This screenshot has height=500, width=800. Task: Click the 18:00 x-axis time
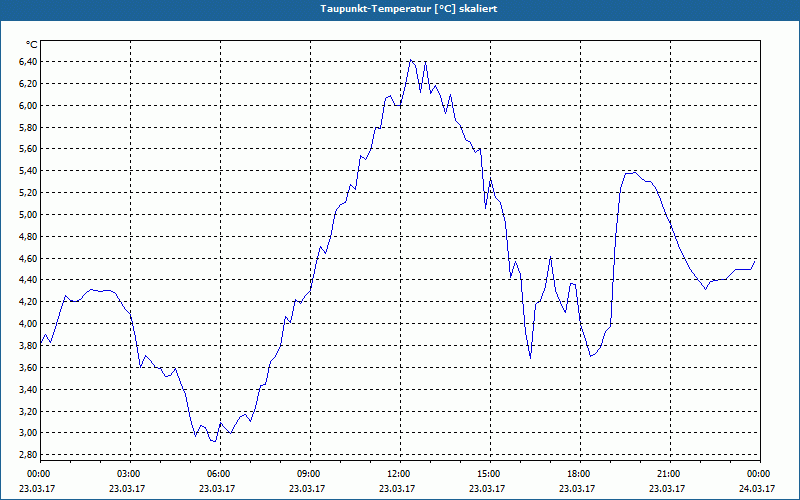pos(580,474)
